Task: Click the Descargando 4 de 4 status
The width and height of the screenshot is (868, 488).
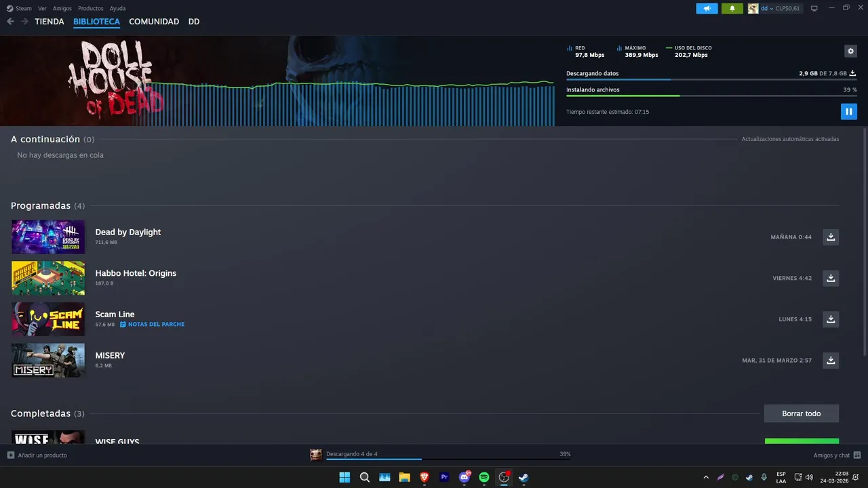Action: (x=351, y=454)
